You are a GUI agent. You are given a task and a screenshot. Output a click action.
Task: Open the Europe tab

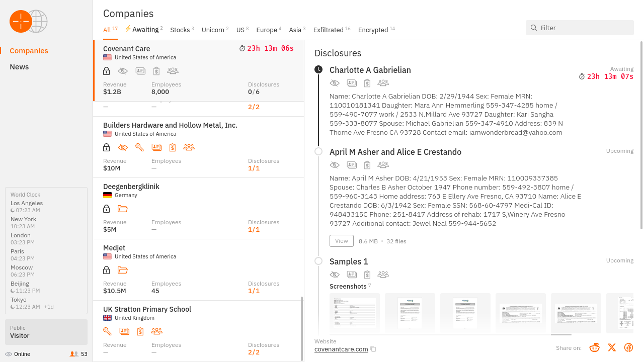tap(269, 30)
